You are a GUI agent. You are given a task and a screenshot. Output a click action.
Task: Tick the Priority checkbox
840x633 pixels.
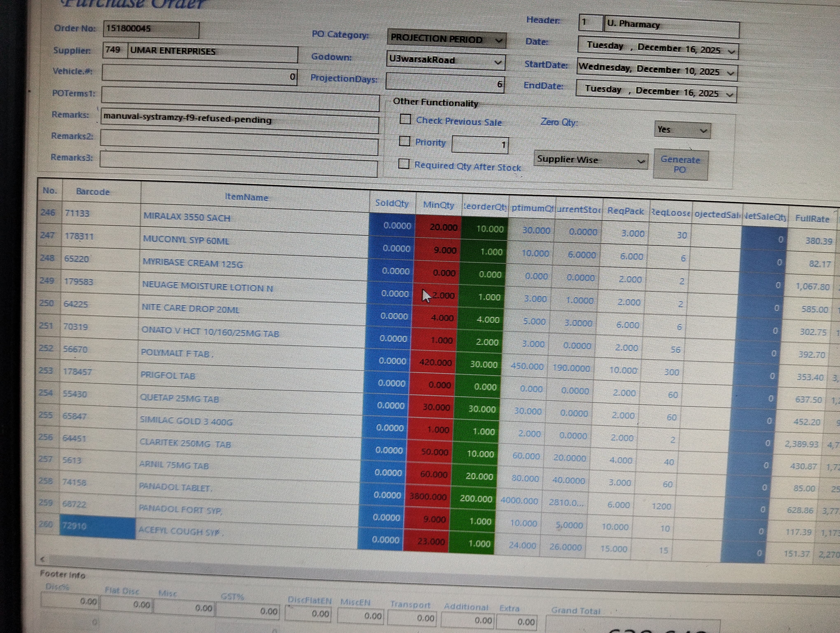click(404, 141)
